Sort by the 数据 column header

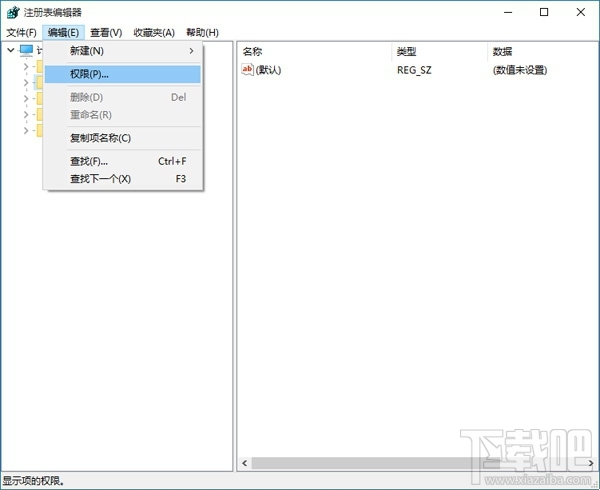(x=543, y=52)
